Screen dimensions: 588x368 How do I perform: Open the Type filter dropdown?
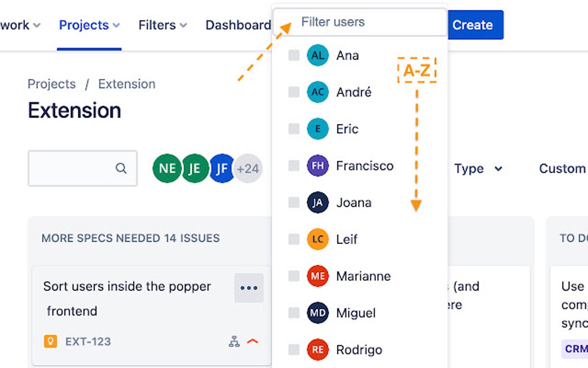(x=473, y=168)
